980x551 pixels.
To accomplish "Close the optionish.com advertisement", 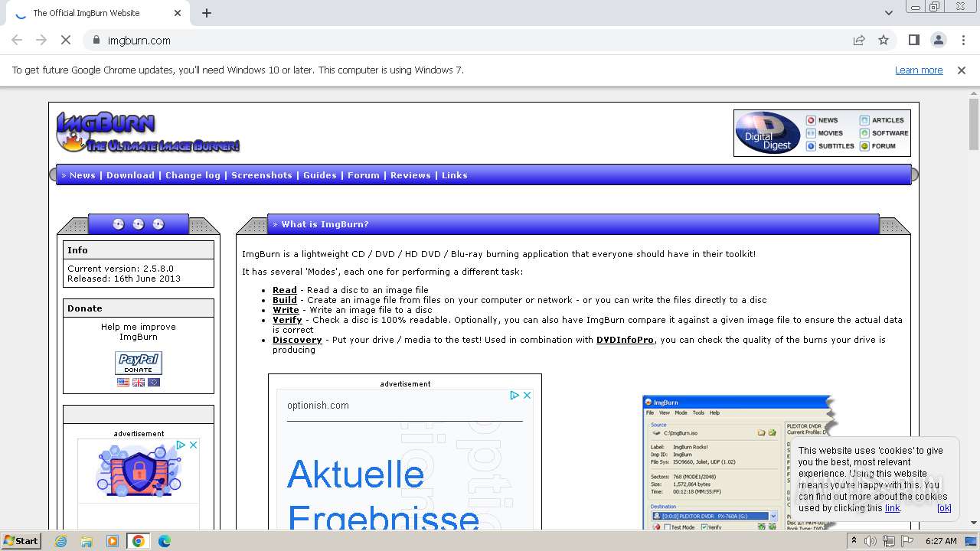I will point(527,396).
